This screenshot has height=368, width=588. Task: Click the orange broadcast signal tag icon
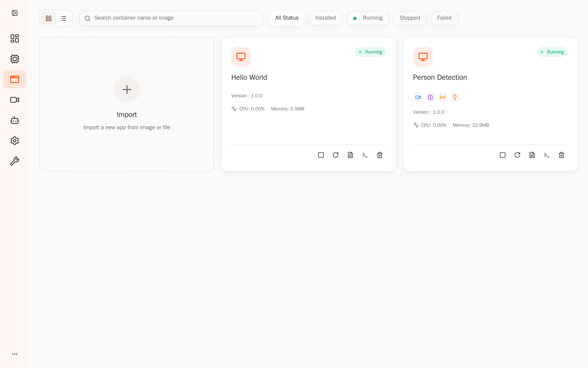442,97
